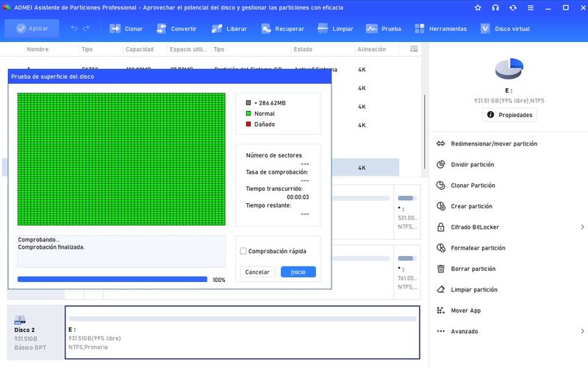Open Propiedades of partition E:

click(509, 115)
